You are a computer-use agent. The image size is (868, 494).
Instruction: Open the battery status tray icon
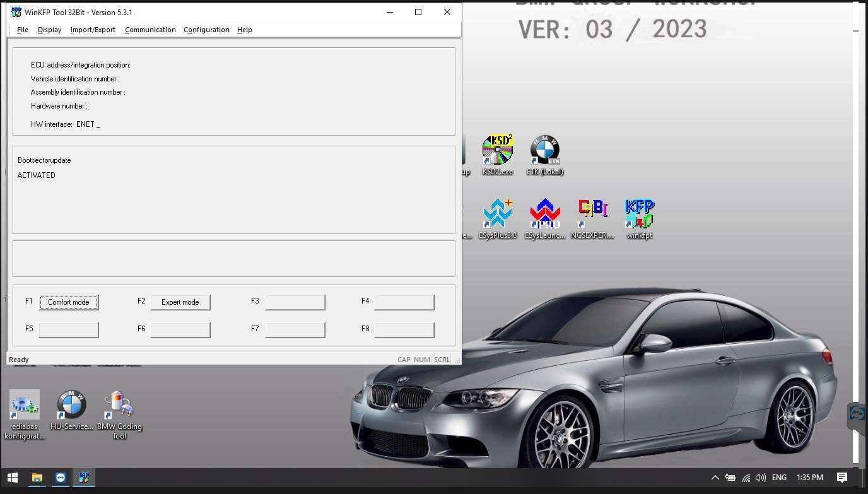(730, 478)
